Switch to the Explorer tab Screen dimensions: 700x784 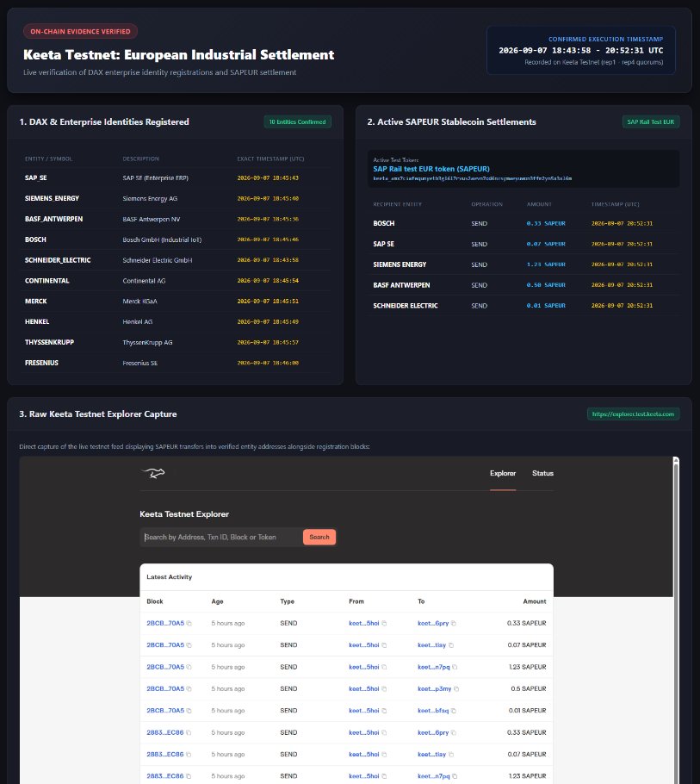(503, 473)
